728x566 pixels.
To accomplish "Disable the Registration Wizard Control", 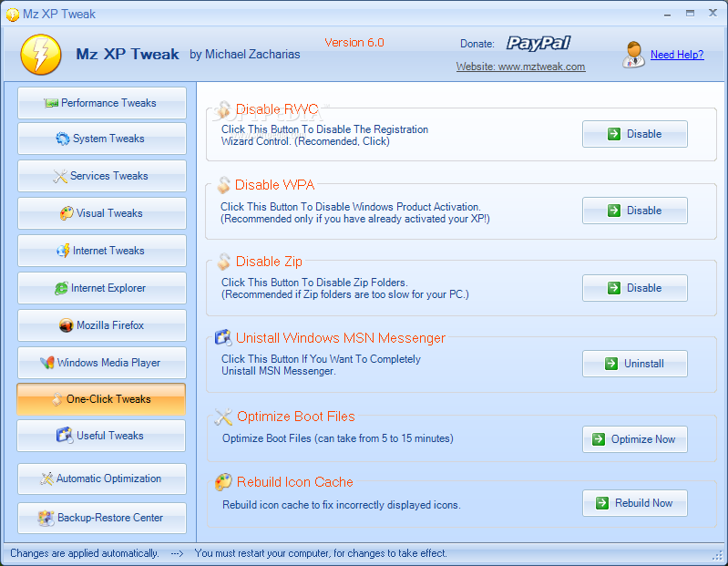I will tap(635, 134).
